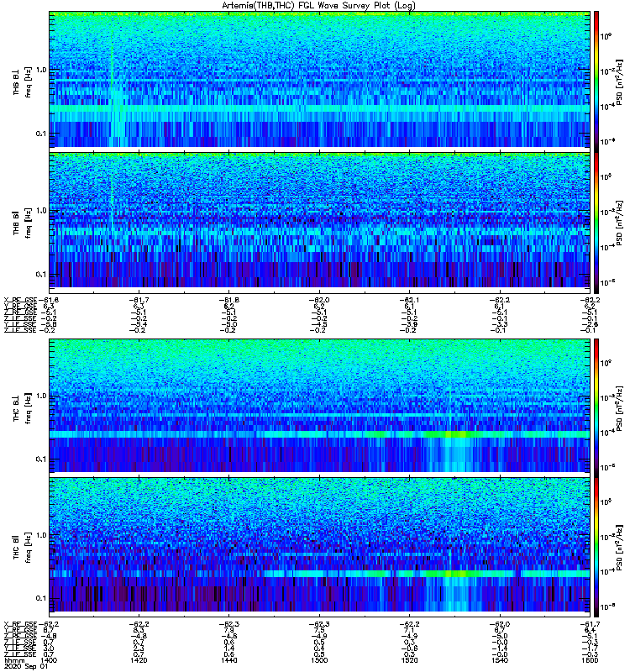Click the 1540 time tick label
The width and height of the screenshot is (630, 672).
pos(500,660)
